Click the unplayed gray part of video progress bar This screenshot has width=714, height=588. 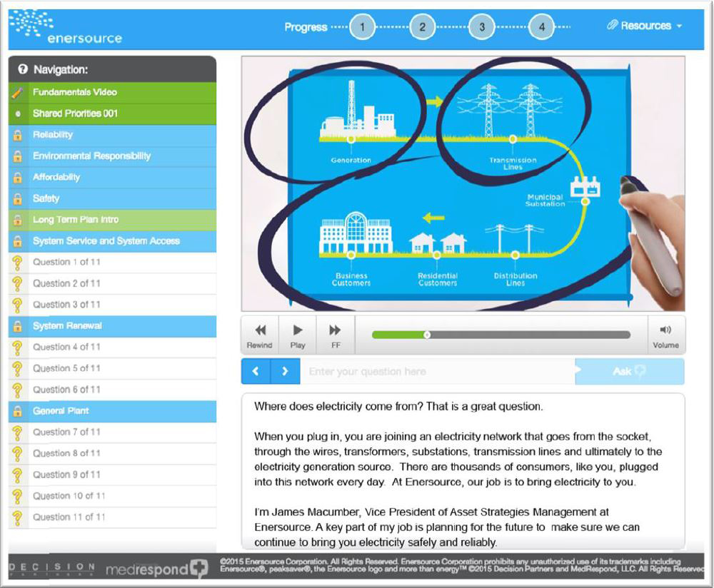529,335
